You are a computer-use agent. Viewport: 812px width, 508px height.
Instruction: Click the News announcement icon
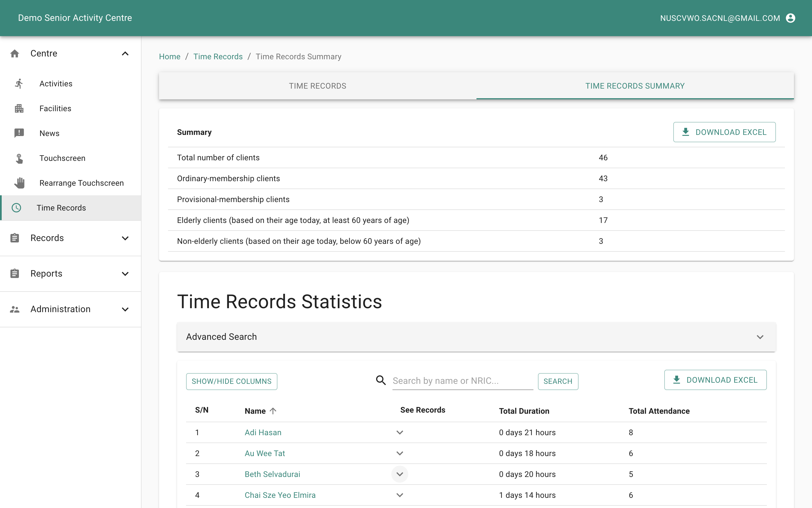click(x=19, y=133)
